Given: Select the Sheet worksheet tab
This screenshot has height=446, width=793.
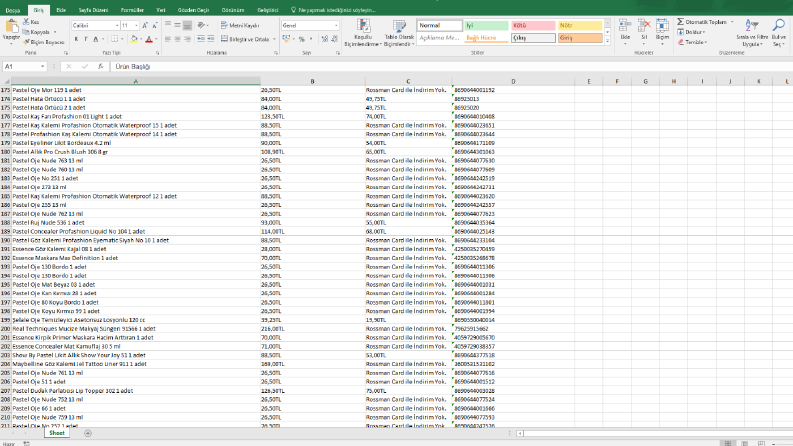Looking at the screenshot, I should (57, 433).
